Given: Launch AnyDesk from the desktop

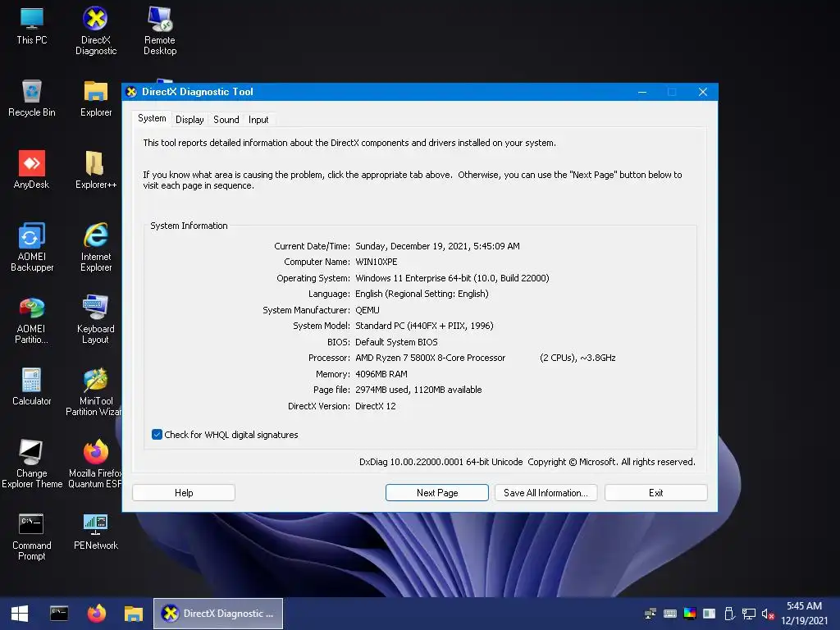Looking at the screenshot, I should (32, 171).
